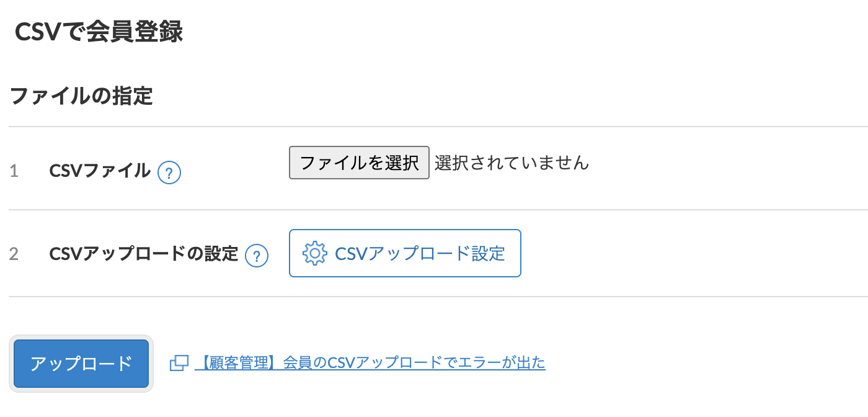
Task: Click the circled question mark for row 2
Action: pyautogui.click(x=257, y=255)
